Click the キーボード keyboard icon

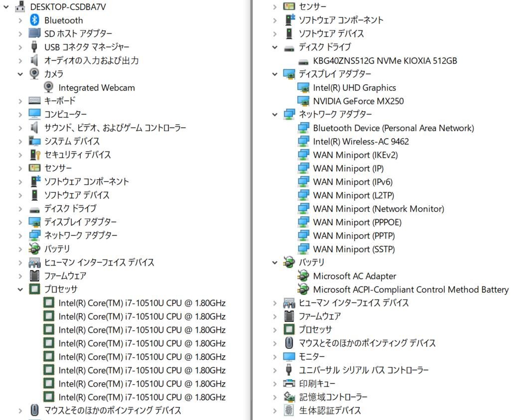(x=34, y=101)
